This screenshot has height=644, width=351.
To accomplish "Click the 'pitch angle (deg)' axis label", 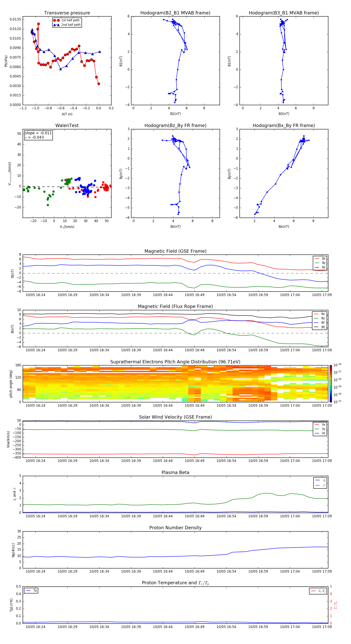I will point(11,384).
